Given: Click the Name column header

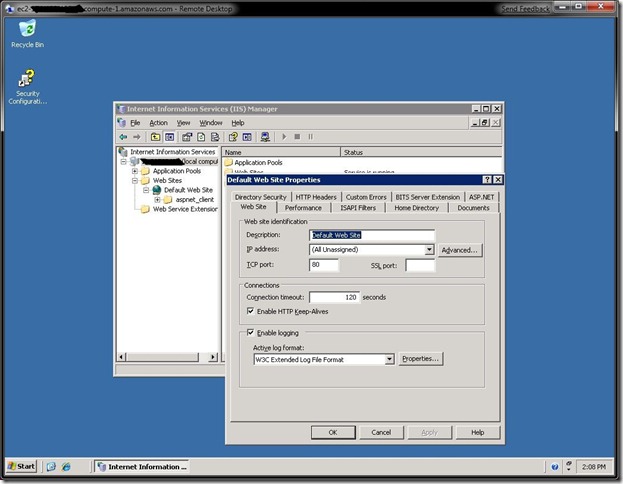Looking at the screenshot, I should 281,152.
